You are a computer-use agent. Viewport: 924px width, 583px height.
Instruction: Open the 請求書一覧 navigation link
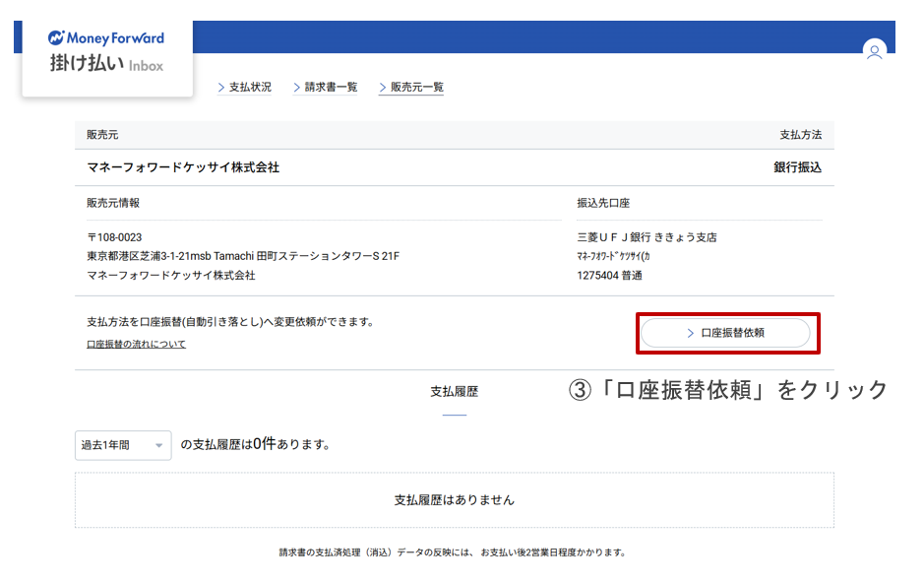click(x=326, y=88)
